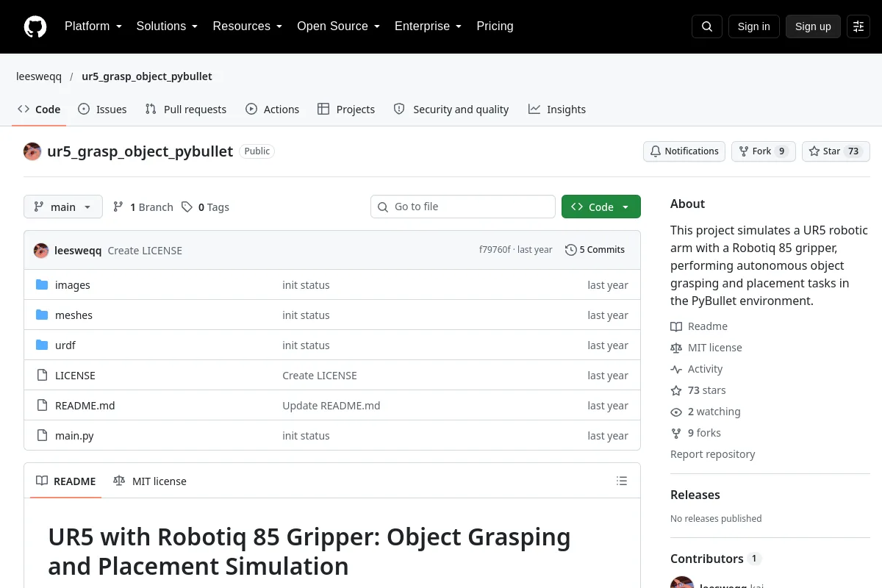Click the Go to file search field
This screenshot has height=588, width=882.
tap(463, 207)
